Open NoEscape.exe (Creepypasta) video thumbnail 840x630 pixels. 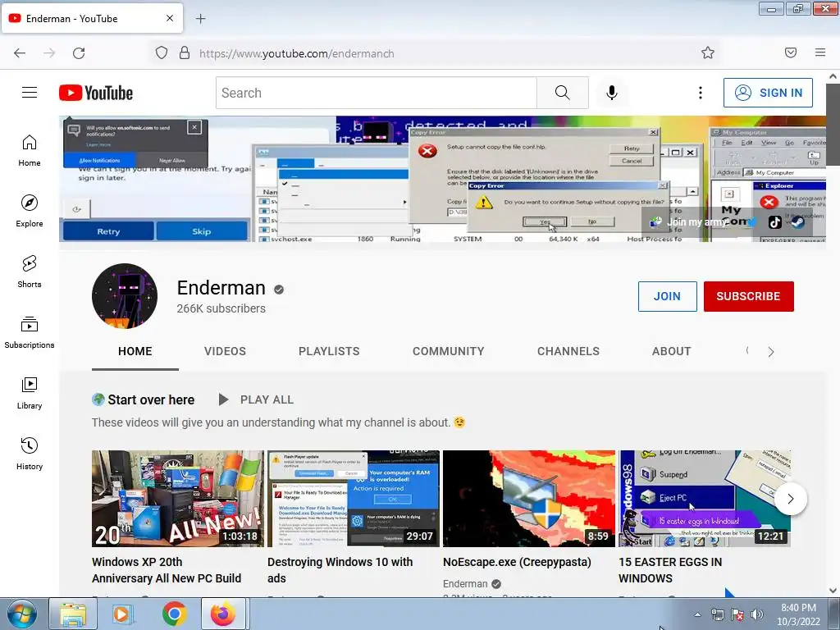tap(529, 499)
